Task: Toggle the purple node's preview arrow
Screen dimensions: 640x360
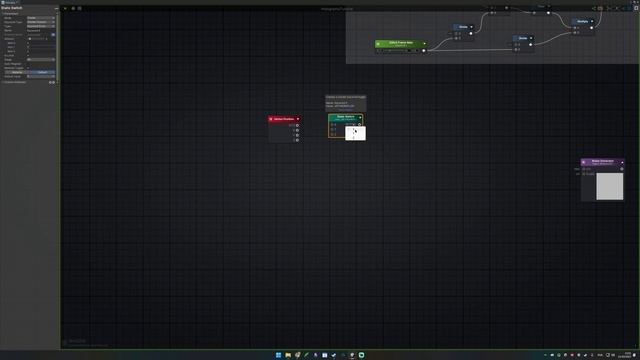Action: coord(622,162)
